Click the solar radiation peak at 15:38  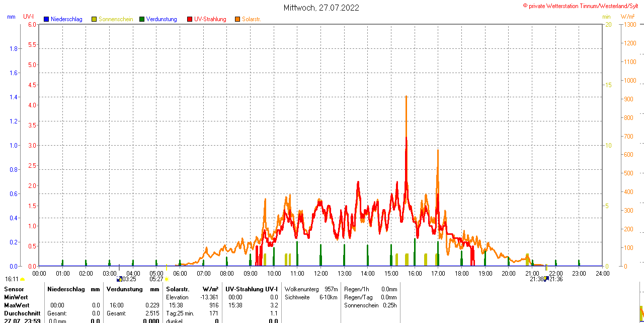406,97
